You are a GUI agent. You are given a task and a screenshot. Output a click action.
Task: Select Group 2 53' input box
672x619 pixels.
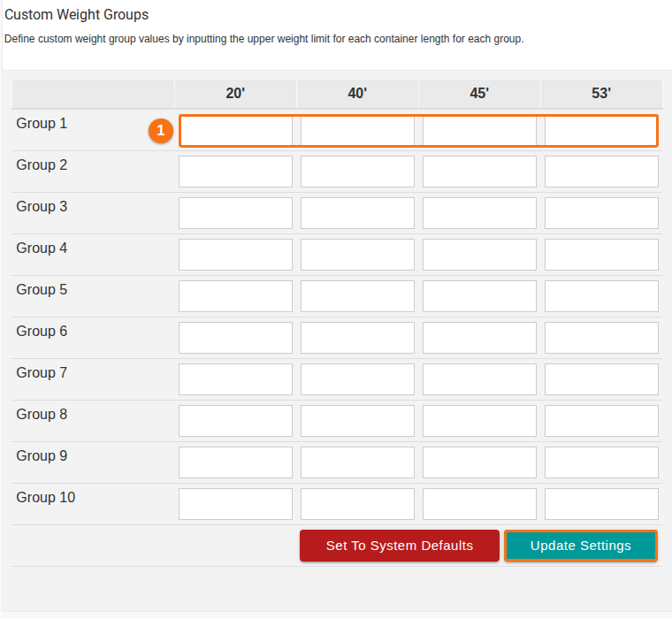tap(601, 172)
